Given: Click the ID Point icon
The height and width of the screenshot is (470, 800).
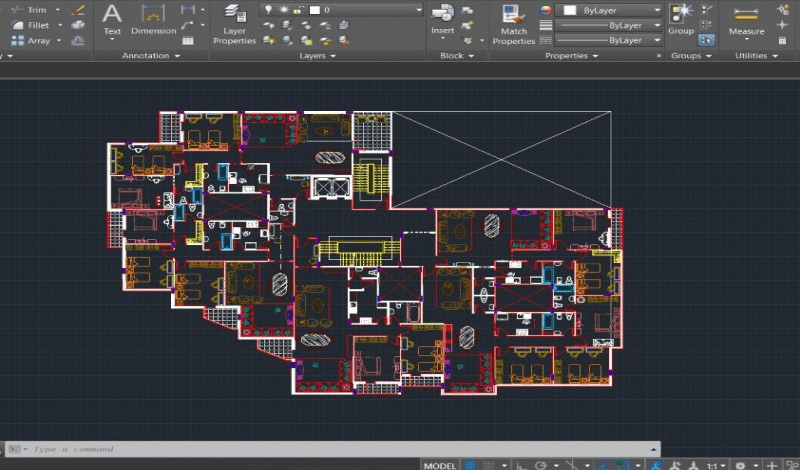Looking at the screenshot, I should 783,25.
